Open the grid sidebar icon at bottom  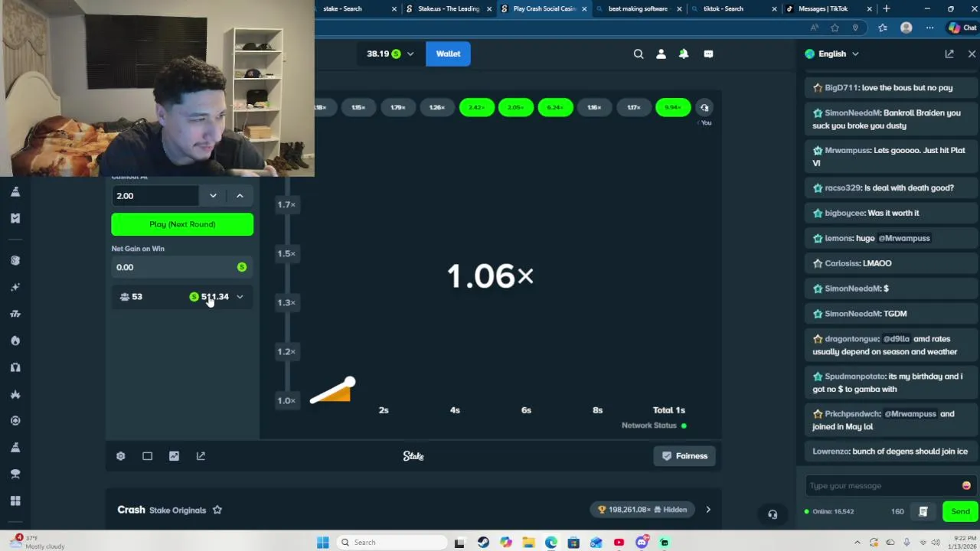click(x=15, y=501)
